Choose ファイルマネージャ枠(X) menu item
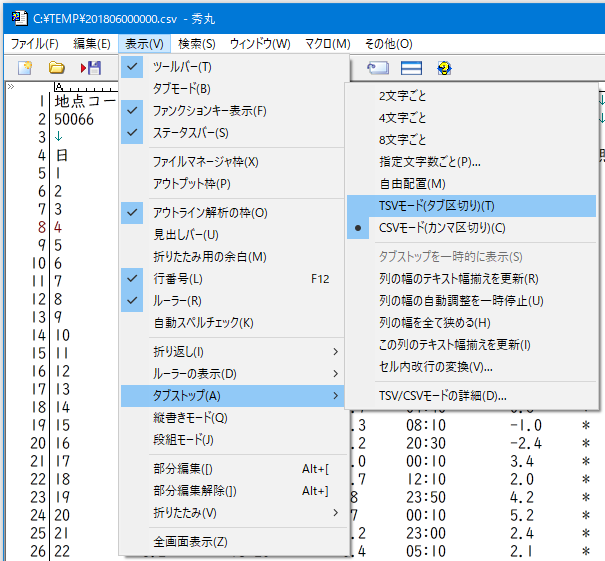This screenshot has height=561, width=605. (x=232, y=162)
